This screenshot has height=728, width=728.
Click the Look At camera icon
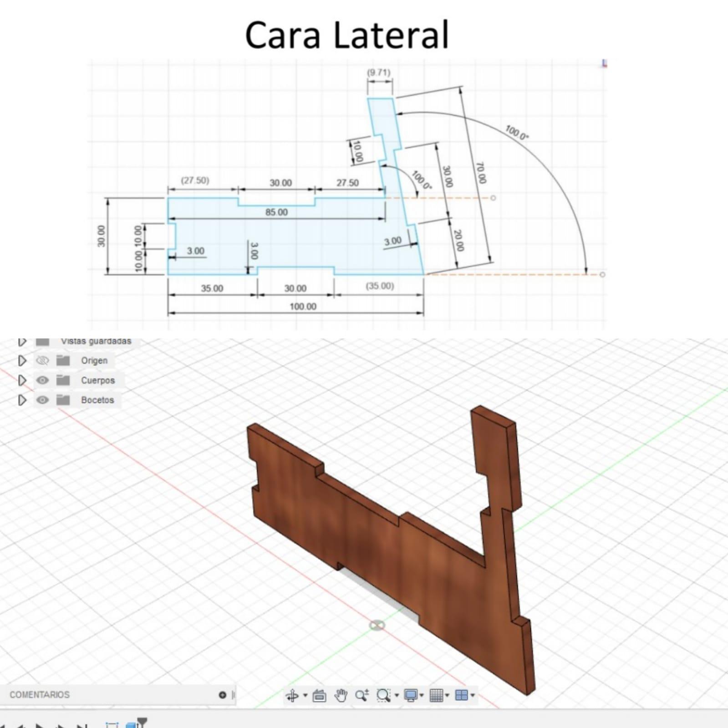point(319,695)
